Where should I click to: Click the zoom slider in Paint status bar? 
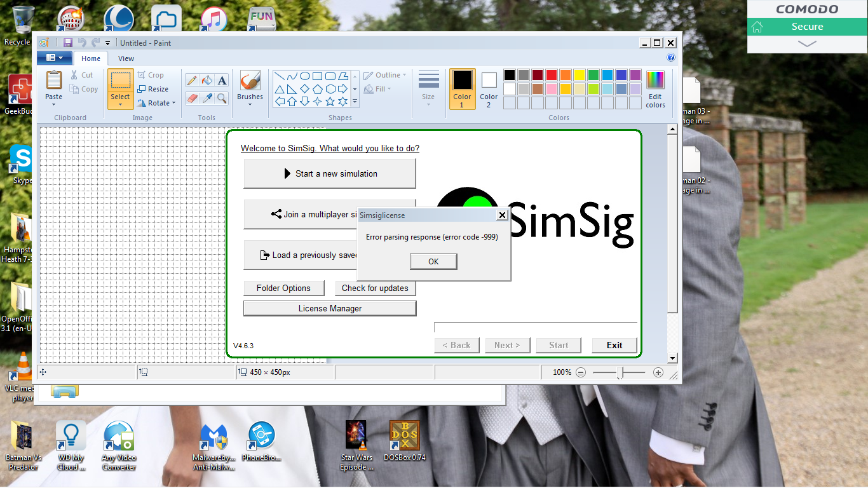619,373
